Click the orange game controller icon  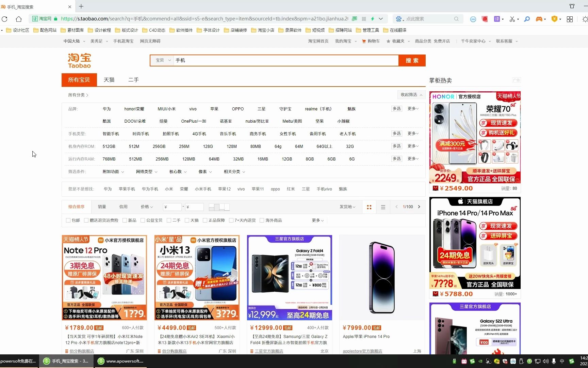coord(539,19)
